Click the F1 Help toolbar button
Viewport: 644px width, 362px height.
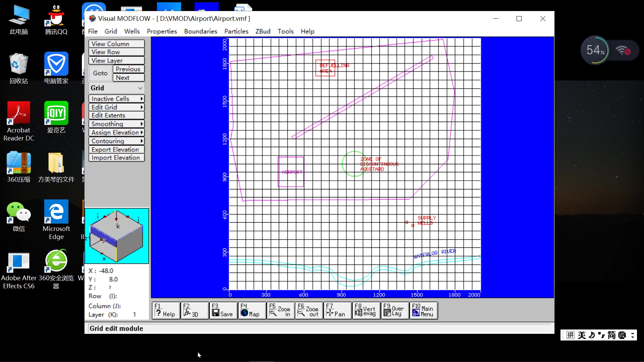click(x=166, y=310)
